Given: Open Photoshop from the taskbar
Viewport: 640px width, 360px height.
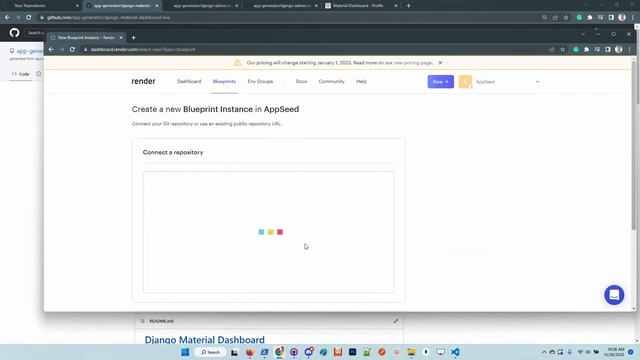Looking at the screenshot, I should click(x=352, y=352).
